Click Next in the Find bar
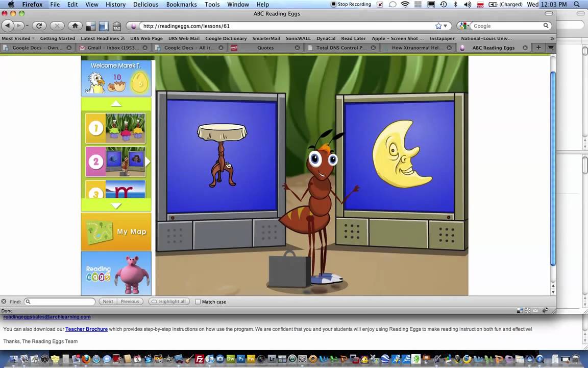The width and height of the screenshot is (588, 368). click(x=108, y=302)
